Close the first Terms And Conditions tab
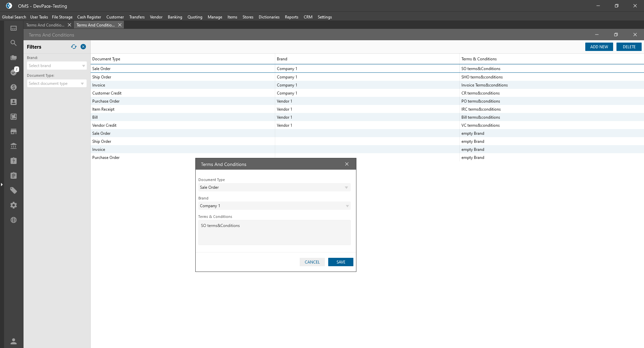644x348 pixels. 69,25
